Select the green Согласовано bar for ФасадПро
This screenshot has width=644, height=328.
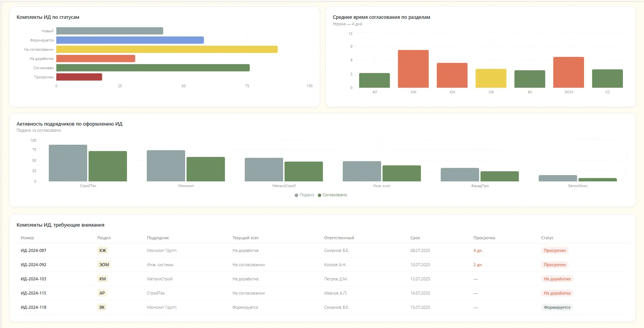(500, 176)
